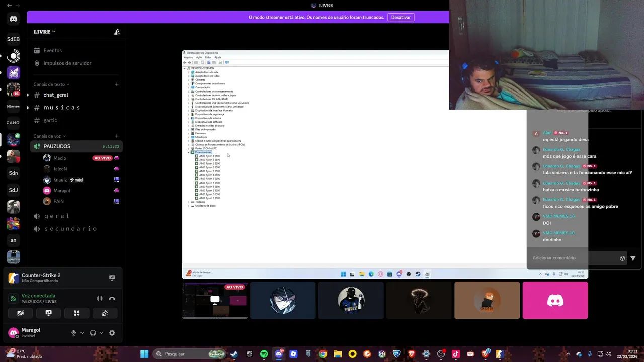Send the comment with the arrow icon

point(633,258)
